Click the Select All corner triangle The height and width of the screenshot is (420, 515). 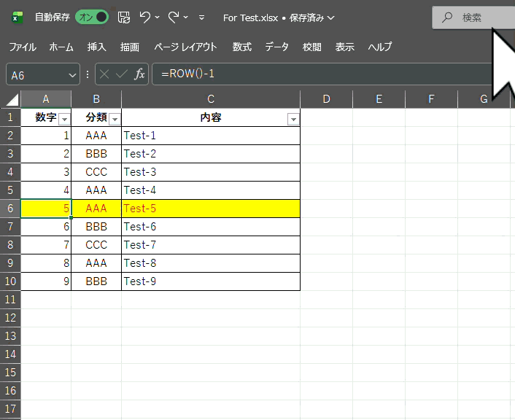[x=12, y=99]
